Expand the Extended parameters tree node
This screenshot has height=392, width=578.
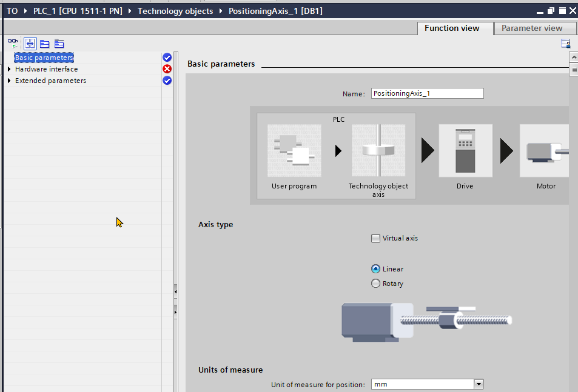(x=9, y=80)
